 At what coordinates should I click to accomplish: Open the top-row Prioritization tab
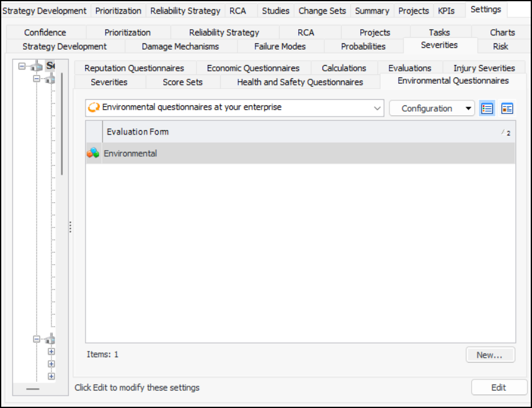pos(118,11)
